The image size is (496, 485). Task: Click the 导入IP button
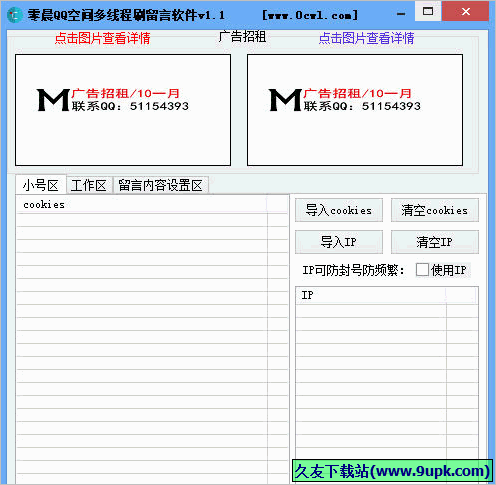(339, 242)
